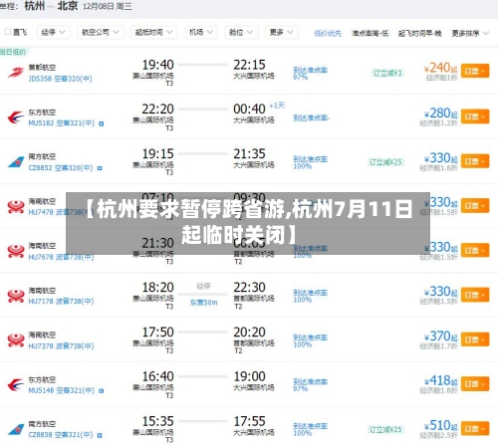Book the ¥280 MU5182 flight with 订票

475,116
